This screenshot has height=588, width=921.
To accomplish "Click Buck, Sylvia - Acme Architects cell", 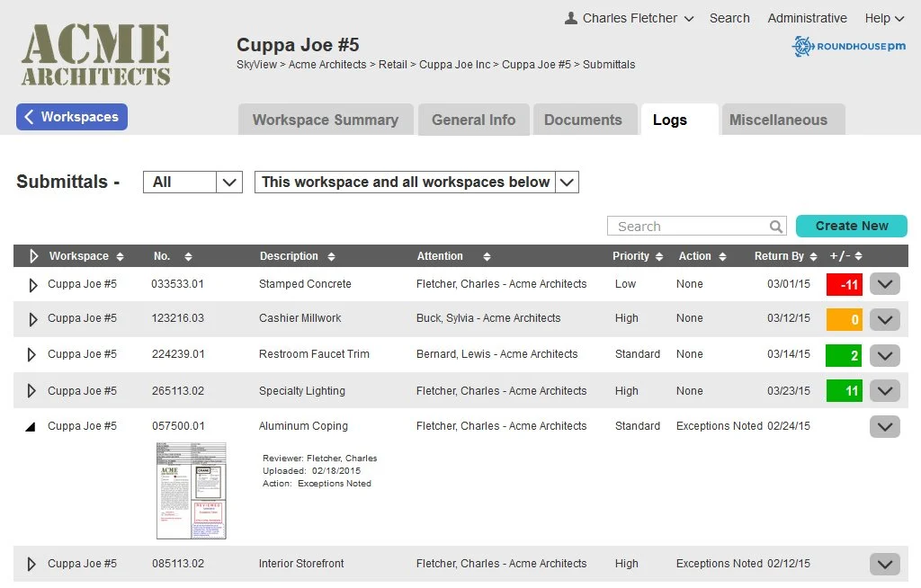I will pyautogui.click(x=488, y=318).
